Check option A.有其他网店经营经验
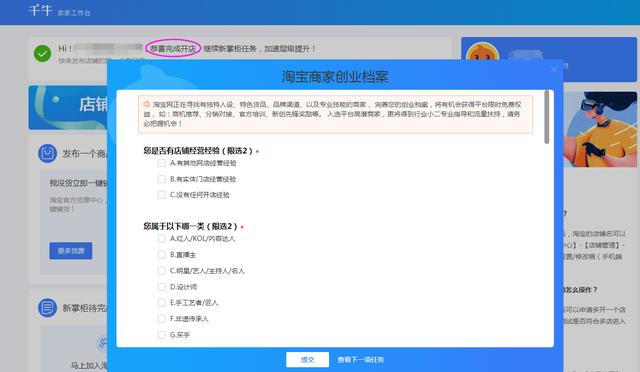Viewport: 640px width, 372px height. [162, 163]
